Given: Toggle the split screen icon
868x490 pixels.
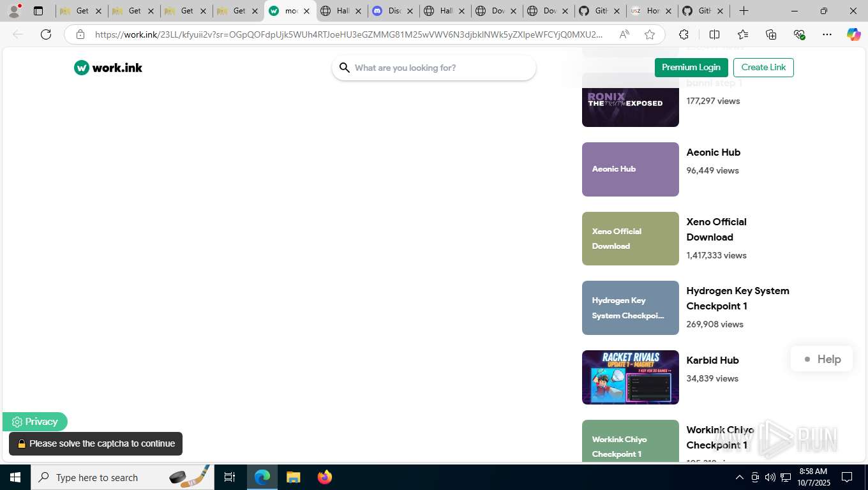Looking at the screenshot, I should 715,34.
